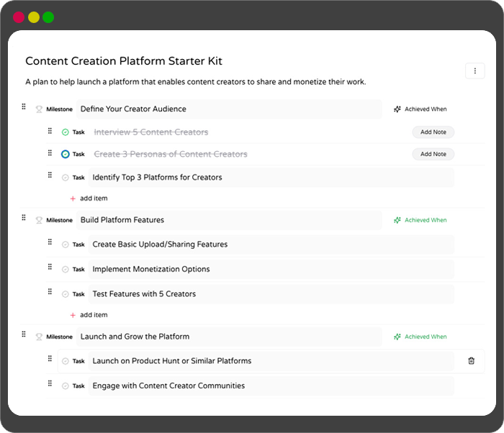Click the sparkle icon beside Launch and Grow Achieved When
The height and width of the screenshot is (433, 504).
click(x=397, y=337)
